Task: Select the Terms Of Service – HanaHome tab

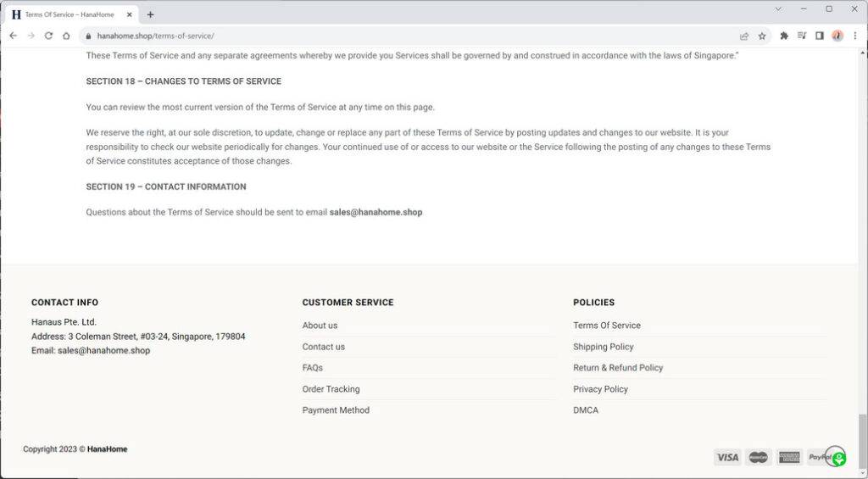Action: [x=68, y=14]
